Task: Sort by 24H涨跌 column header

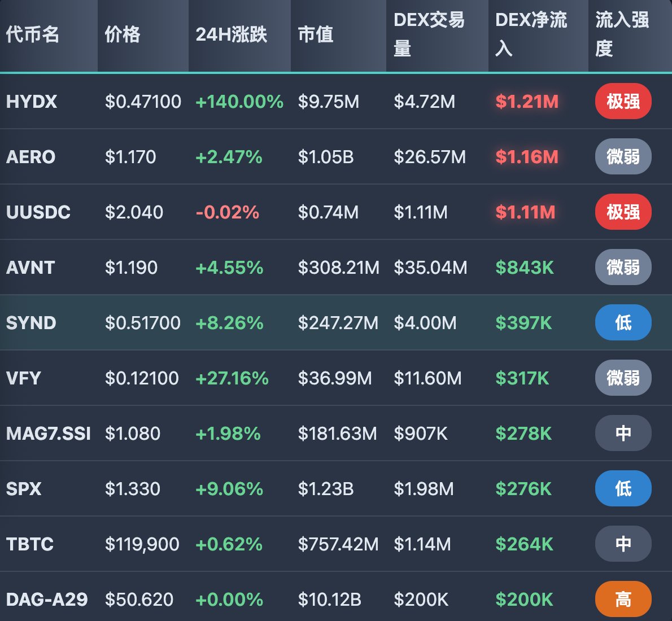Action: pos(239,35)
